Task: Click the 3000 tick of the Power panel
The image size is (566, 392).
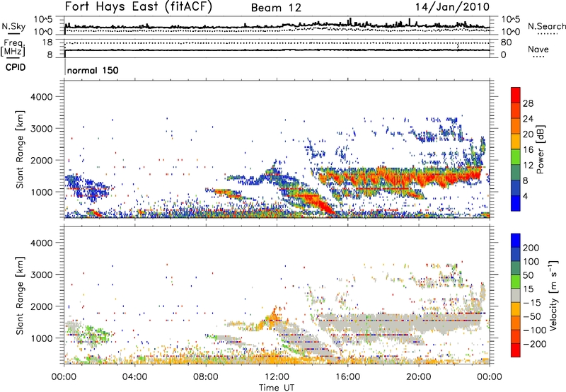Action: [41, 129]
